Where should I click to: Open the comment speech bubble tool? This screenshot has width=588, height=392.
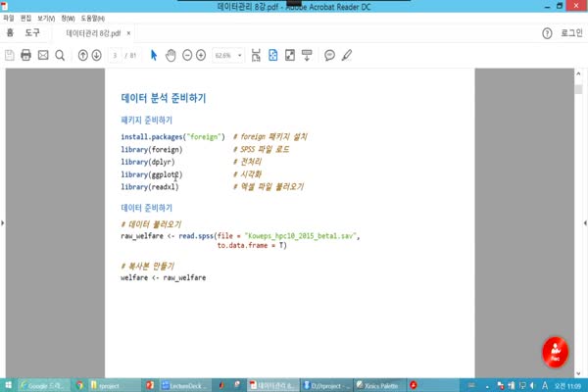[329, 55]
